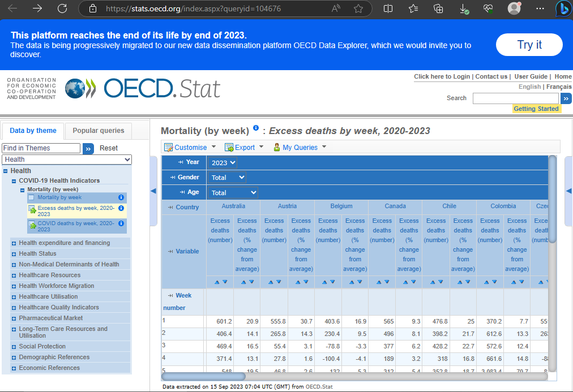Collapse COVID-19 Health Indicators node
This screenshot has width=573, height=392.
point(14,181)
